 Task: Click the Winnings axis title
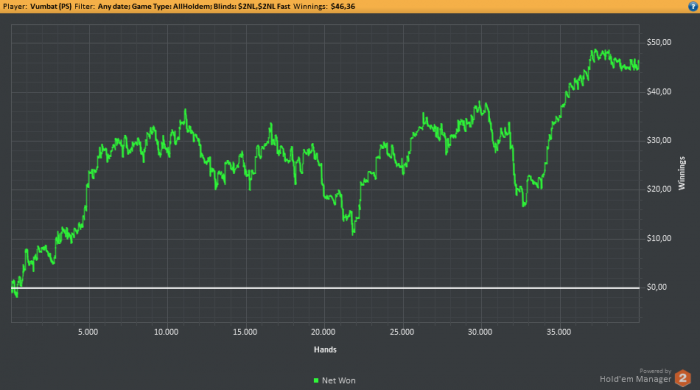point(681,173)
